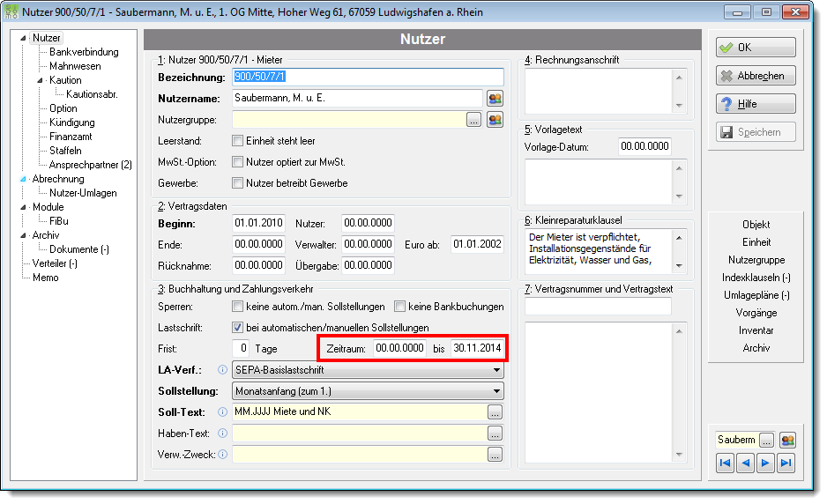The image size is (827, 504).
Task: Go to the previous record arrow
Action: click(x=745, y=463)
